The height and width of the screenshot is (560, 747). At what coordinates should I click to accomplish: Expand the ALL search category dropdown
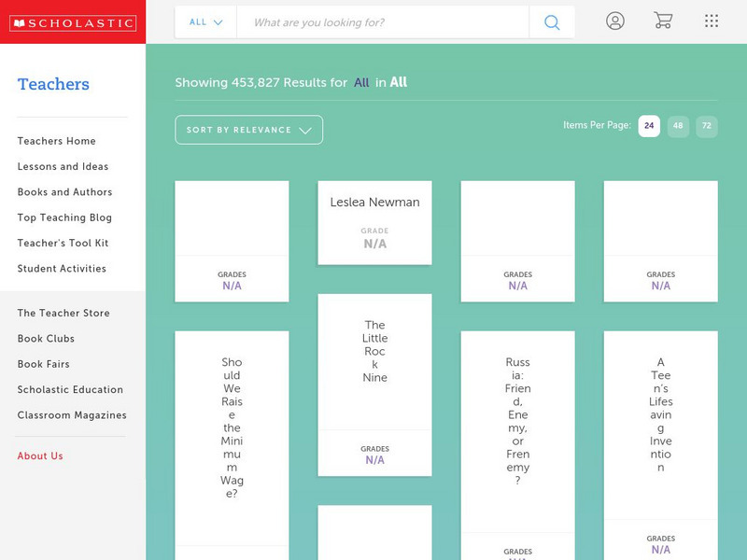click(x=205, y=22)
